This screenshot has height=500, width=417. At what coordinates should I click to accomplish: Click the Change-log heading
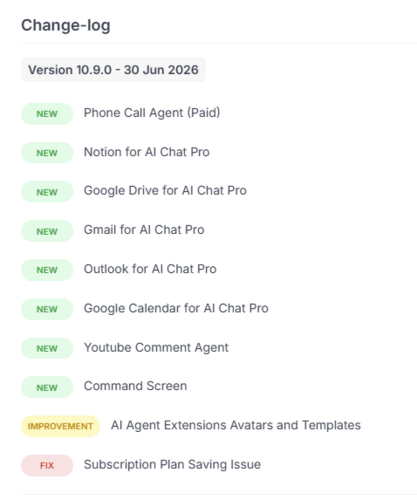point(66,26)
